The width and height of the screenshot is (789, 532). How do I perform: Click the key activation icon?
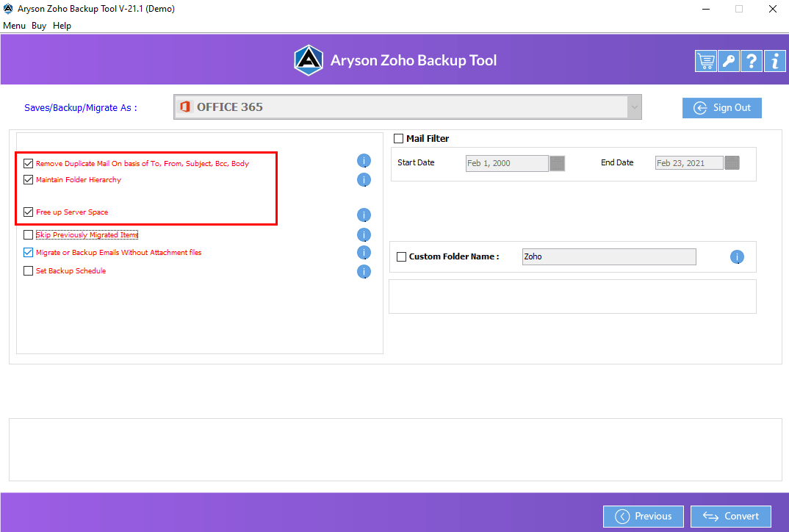[728, 62]
